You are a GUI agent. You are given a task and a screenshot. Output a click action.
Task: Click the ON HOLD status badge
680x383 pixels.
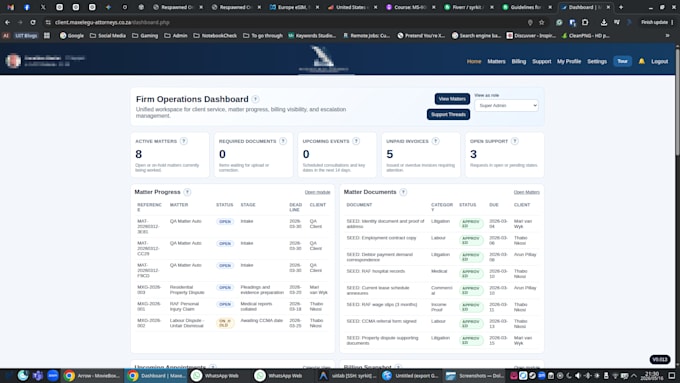coord(225,323)
